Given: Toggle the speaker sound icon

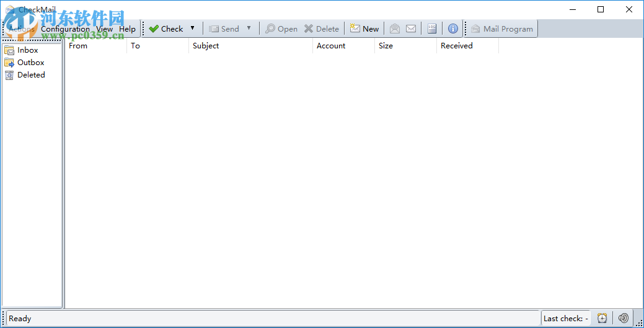Looking at the screenshot, I should pos(624,318).
